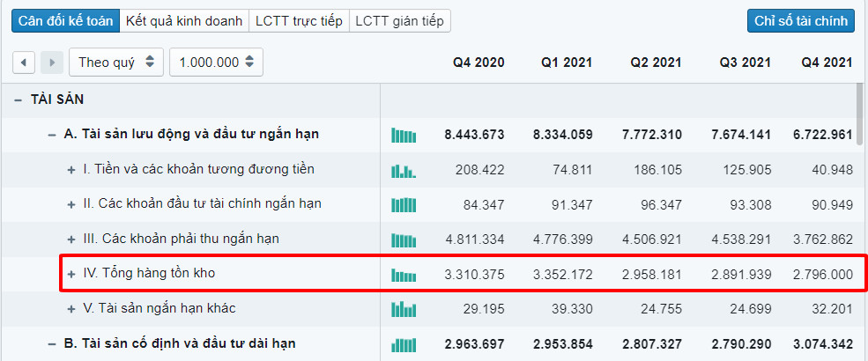Screen dimensions: 868x361
Task: Open mini chart for Các khoản phải thu ngắn hạn
Action: pos(404,239)
